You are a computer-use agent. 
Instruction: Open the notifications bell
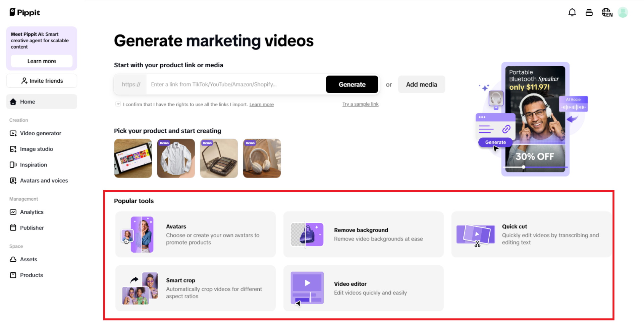click(572, 12)
